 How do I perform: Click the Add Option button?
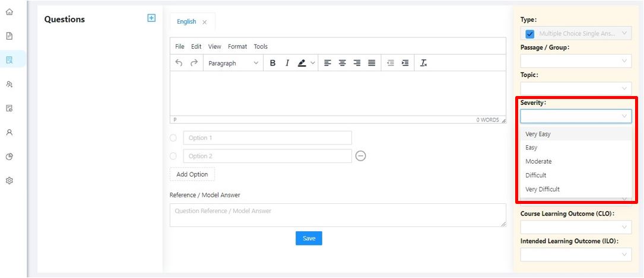(x=192, y=174)
